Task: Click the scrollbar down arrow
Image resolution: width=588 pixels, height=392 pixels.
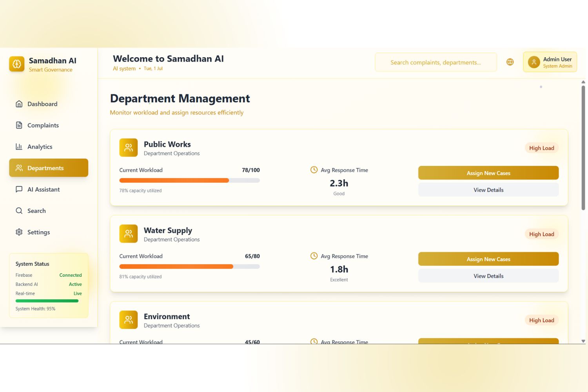Action: pos(583,341)
